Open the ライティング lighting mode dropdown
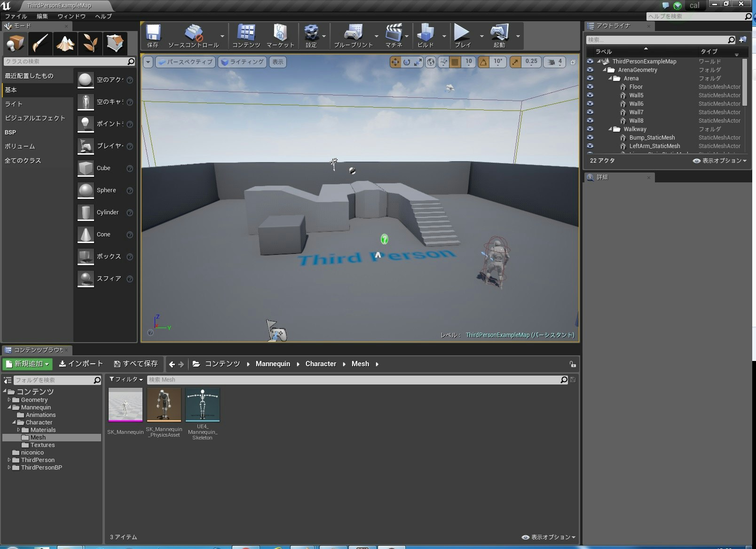The image size is (756, 549). click(x=242, y=62)
